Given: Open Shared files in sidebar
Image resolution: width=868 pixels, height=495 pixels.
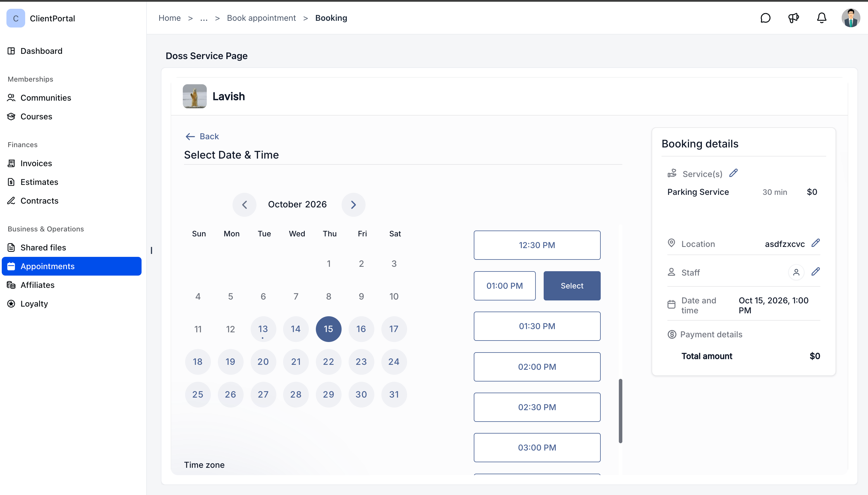Looking at the screenshot, I should point(72,248).
